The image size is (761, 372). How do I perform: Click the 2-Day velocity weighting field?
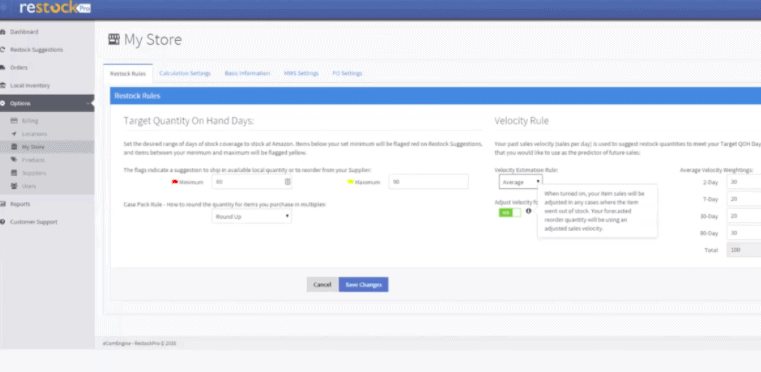(x=744, y=182)
